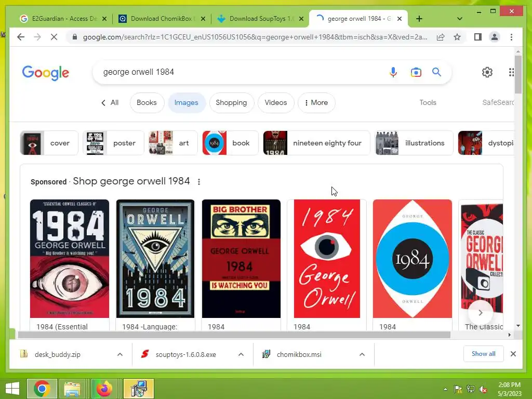Open SafeSearch settings dropdown
532x399 pixels.
498,102
